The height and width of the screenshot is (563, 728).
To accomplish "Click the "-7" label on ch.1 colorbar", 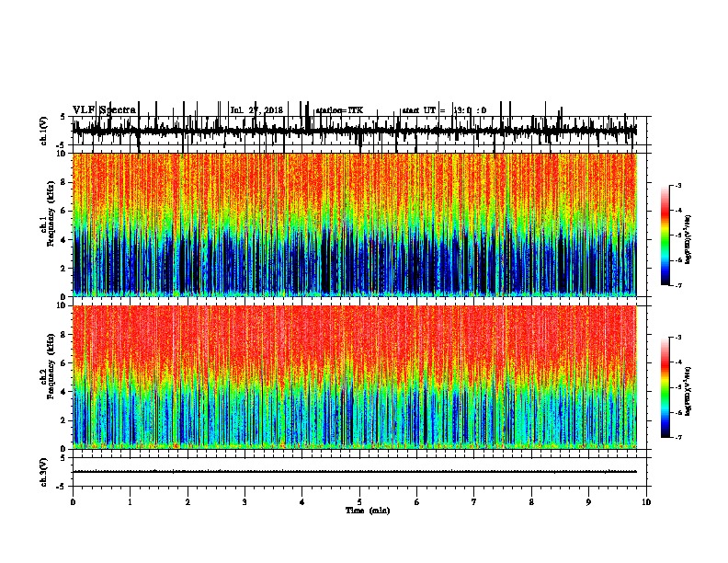I will [677, 285].
